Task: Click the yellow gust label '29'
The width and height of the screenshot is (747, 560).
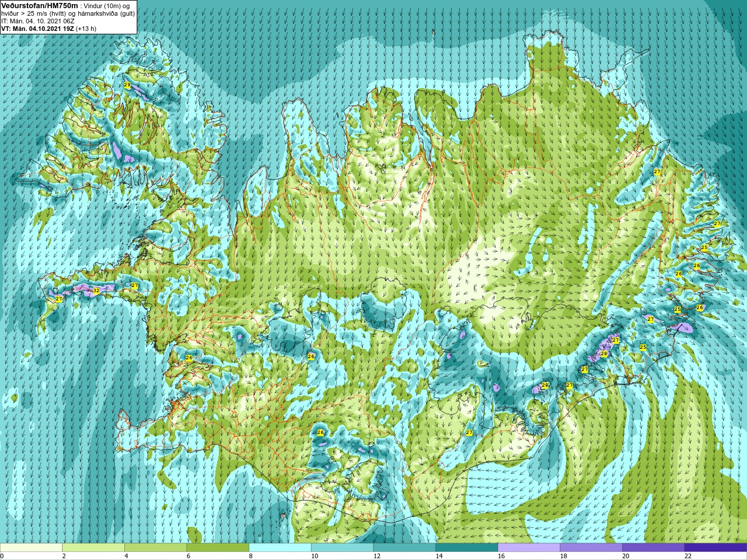Action: click(127, 85)
